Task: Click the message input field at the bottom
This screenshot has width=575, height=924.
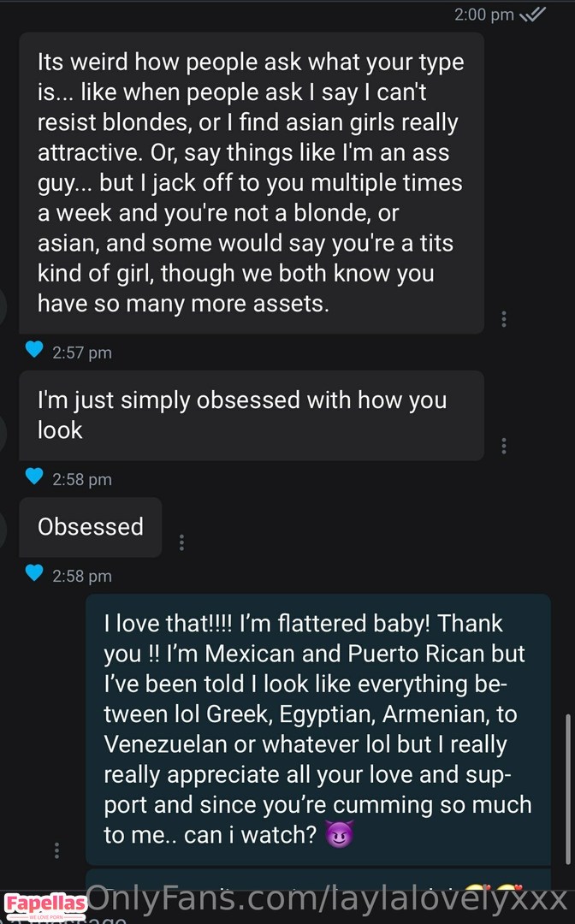Action: [x=257, y=919]
